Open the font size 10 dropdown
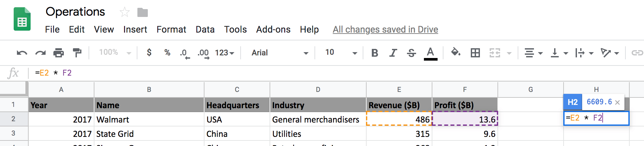The image size is (644, 146). tap(341, 52)
